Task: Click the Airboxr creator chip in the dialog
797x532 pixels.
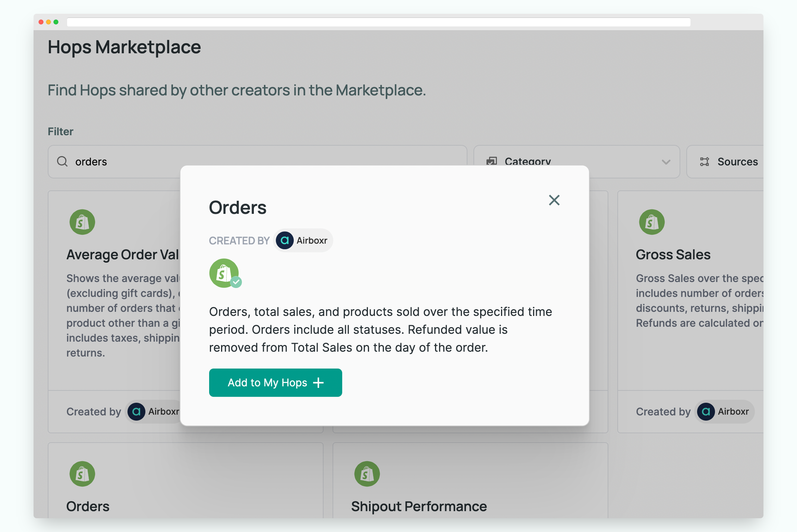Action: point(303,240)
